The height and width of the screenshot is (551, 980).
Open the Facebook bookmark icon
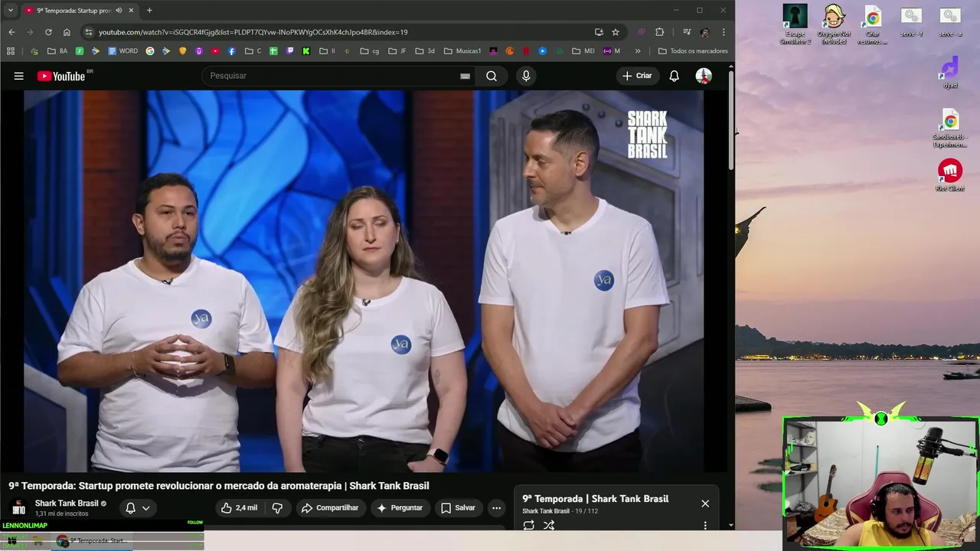[231, 51]
